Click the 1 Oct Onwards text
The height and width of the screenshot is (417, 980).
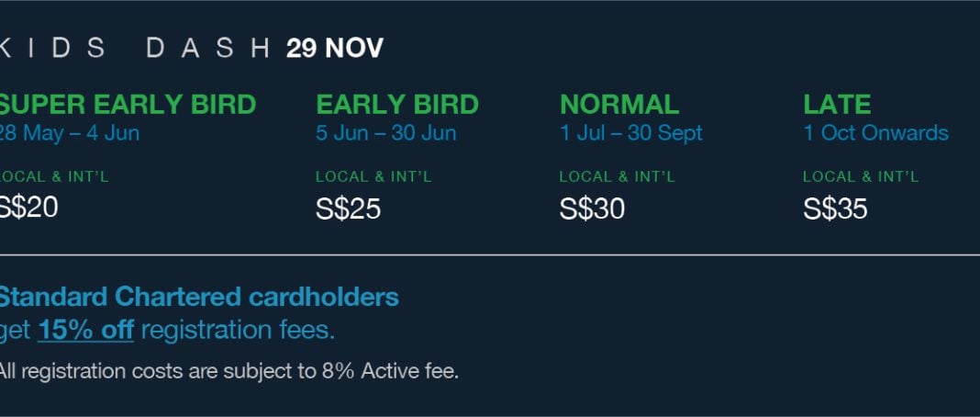coord(876,133)
